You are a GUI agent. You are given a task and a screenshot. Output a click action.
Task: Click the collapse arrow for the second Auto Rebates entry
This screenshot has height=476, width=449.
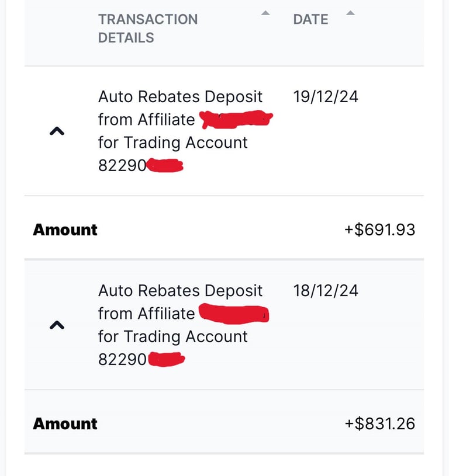click(x=57, y=325)
